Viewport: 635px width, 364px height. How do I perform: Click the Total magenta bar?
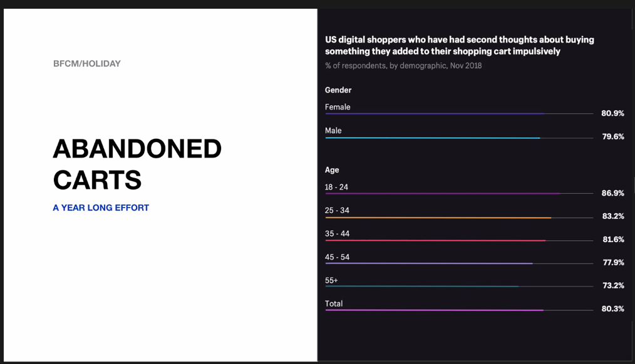click(434, 310)
